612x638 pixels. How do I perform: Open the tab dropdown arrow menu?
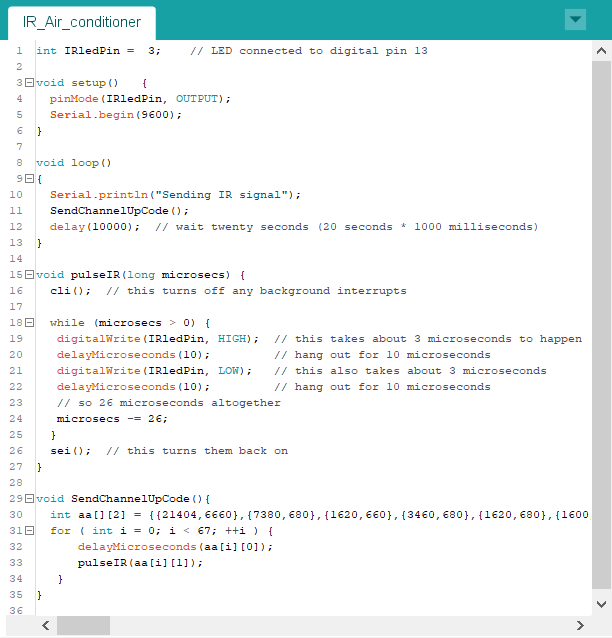click(574, 20)
